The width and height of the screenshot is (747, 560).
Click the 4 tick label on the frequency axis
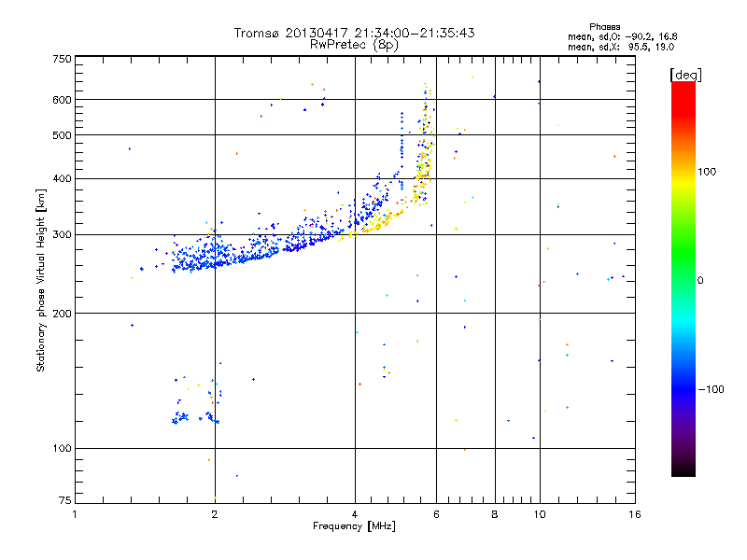tap(354, 515)
